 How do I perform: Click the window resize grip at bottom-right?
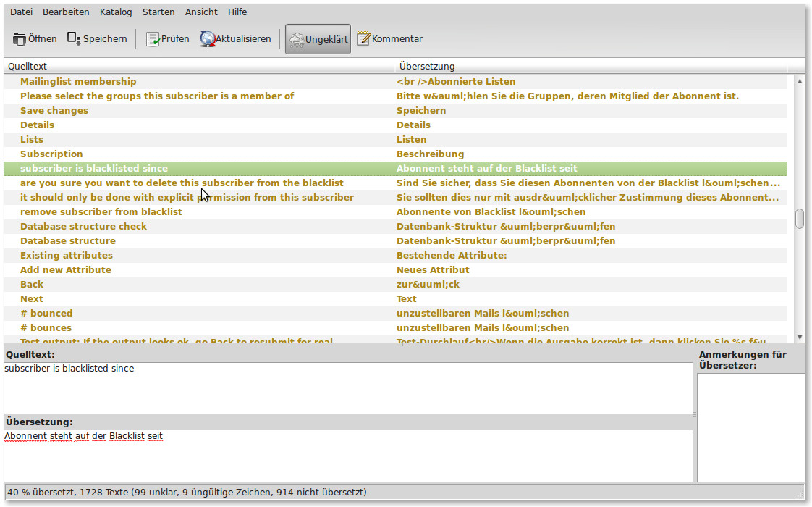[800, 494]
